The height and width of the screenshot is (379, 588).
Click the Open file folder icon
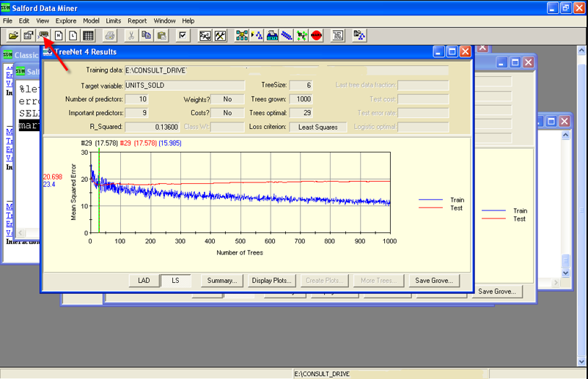click(13, 35)
